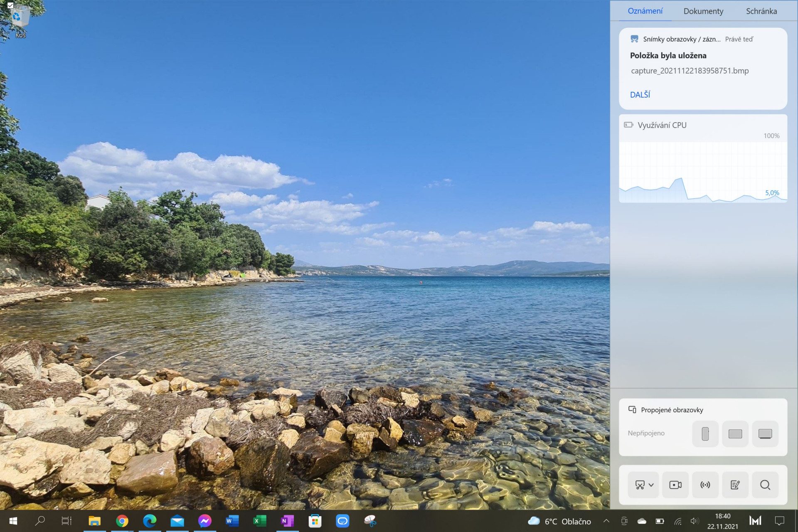Select the laptop device in Propojené obrazovky
The image size is (798, 532).
point(765,433)
